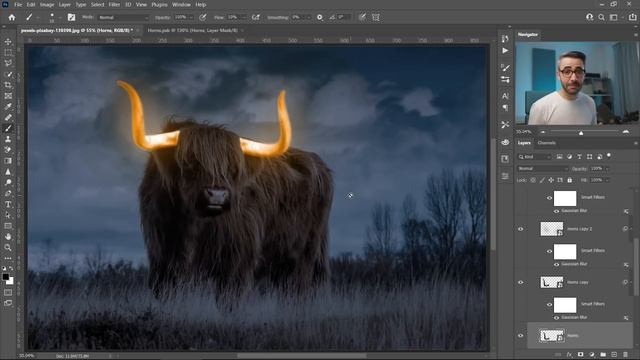The height and width of the screenshot is (360, 640).
Task: Select the Dodge tool
Action: (x=8, y=182)
